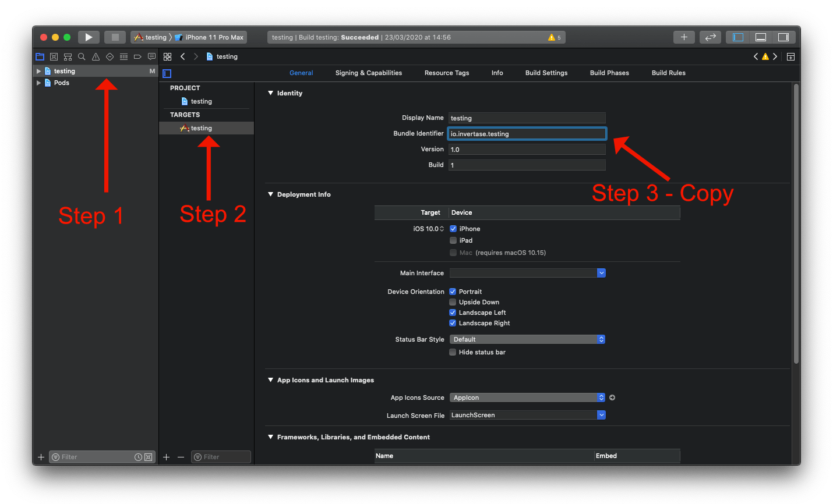Click the Bundle Identifier field
The width and height of the screenshot is (833, 504).
[527, 134]
